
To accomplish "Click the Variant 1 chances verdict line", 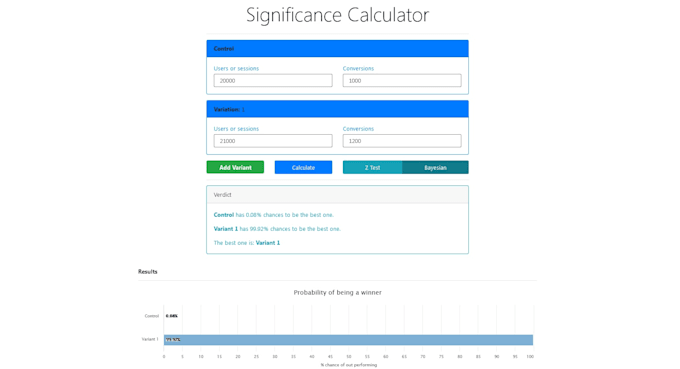I will [x=277, y=229].
